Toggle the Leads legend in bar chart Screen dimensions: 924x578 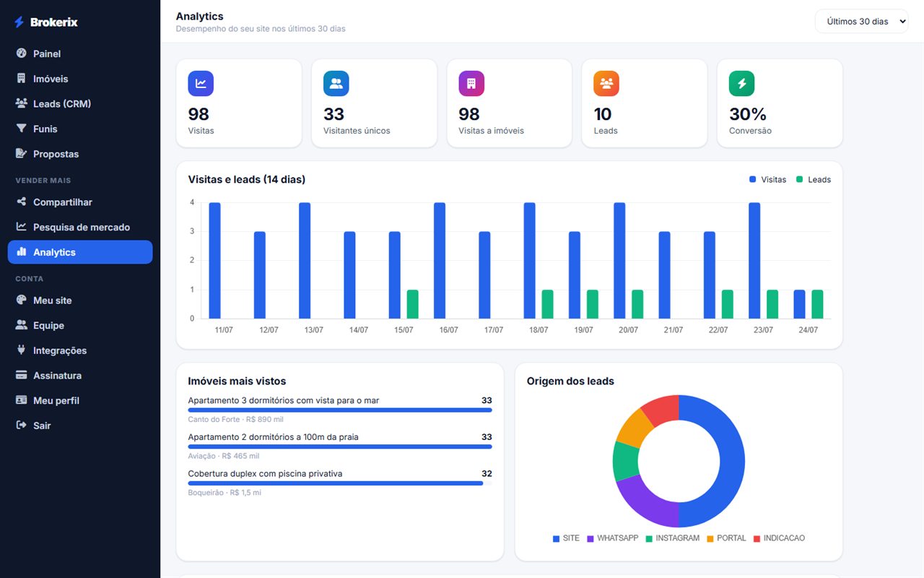click(x=814, y=179)
